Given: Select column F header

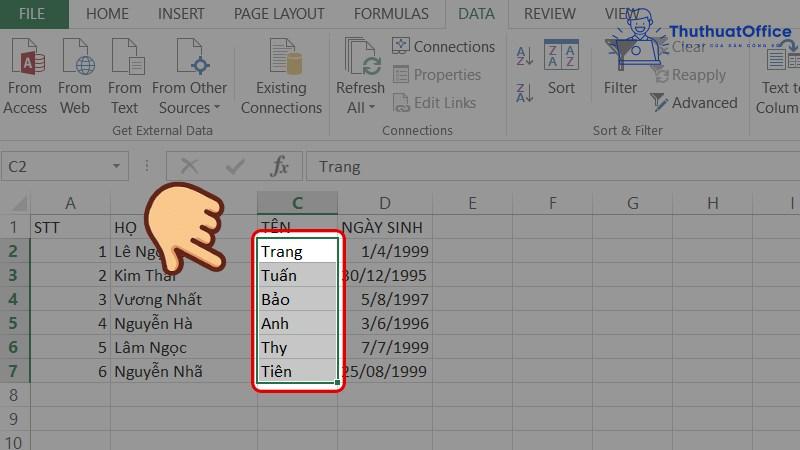Looking at the screenshot, I should point(553,203).
